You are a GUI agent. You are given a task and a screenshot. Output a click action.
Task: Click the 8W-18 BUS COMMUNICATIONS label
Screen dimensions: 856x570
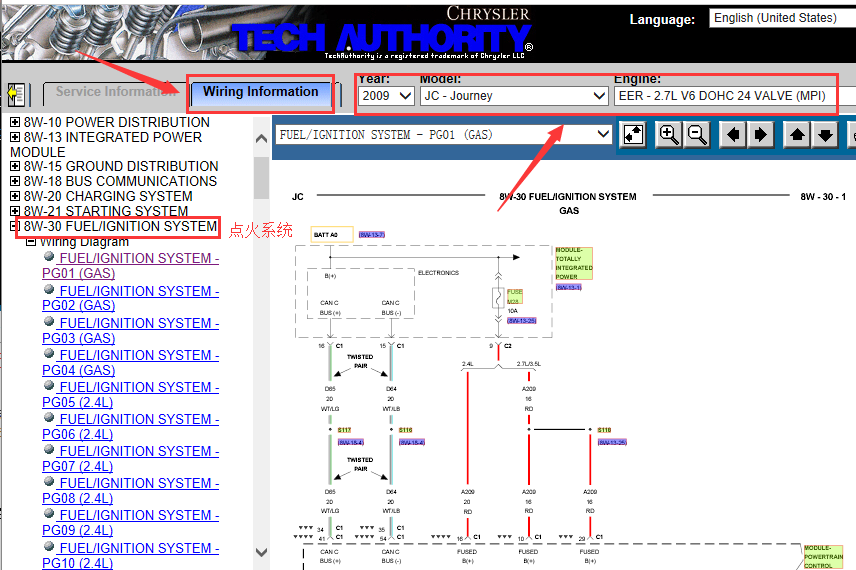pyautogui.click(x=120, y=181)
